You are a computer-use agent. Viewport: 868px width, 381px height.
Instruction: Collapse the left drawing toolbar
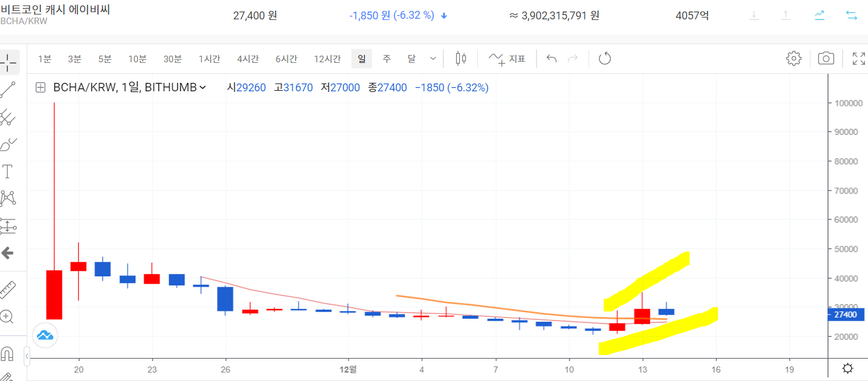27,356
